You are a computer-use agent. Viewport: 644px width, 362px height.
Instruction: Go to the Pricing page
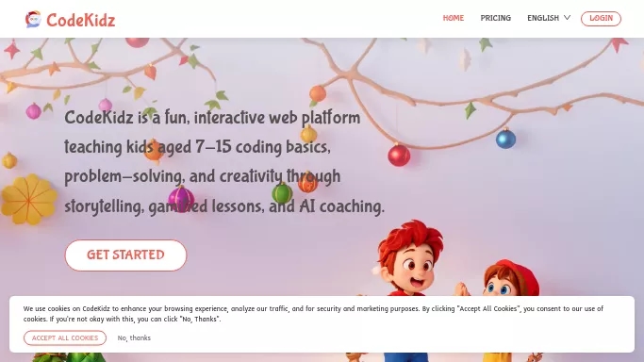[495, 18]
